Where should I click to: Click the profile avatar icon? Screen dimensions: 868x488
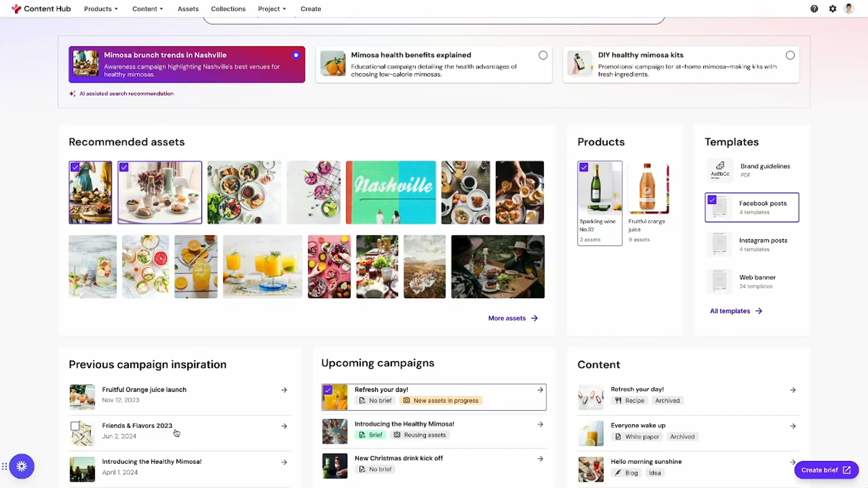pos(849,9)
